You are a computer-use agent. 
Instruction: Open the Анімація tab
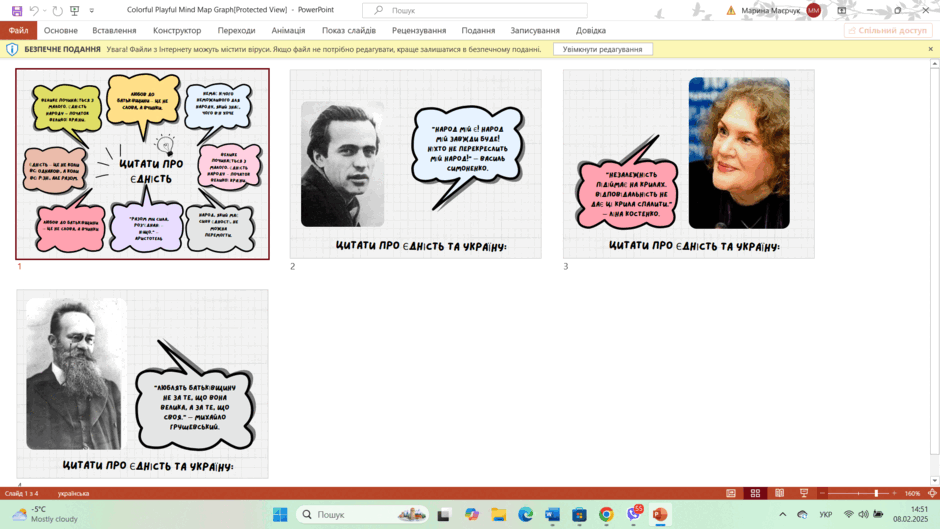(x=288, y=30)
